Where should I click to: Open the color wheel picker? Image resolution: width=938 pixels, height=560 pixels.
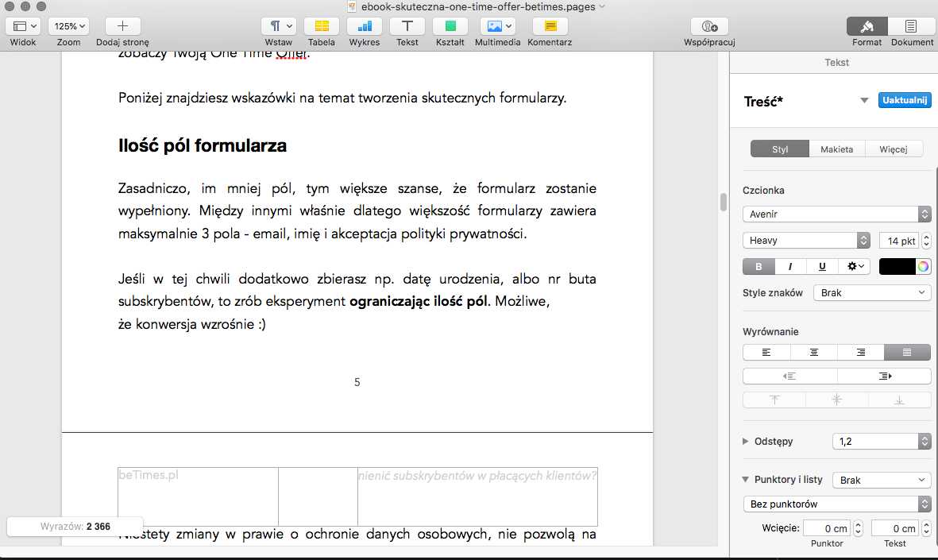pyautogui.click(x=923, y=266)
